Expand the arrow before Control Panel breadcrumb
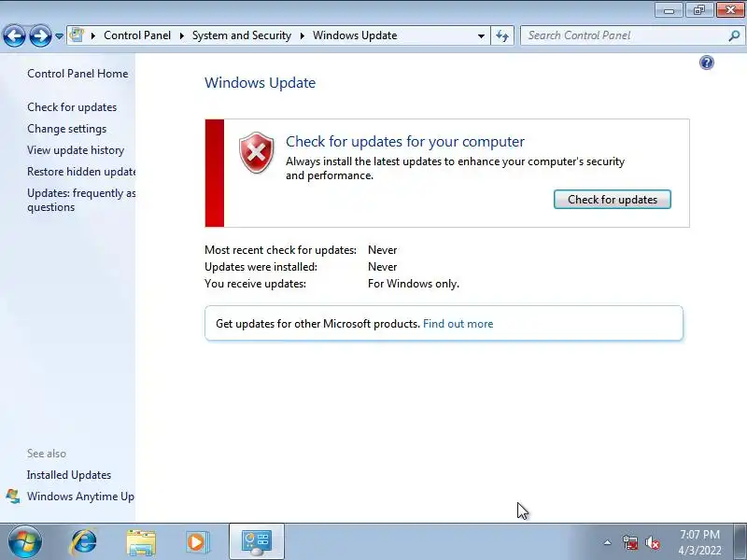 93,35
